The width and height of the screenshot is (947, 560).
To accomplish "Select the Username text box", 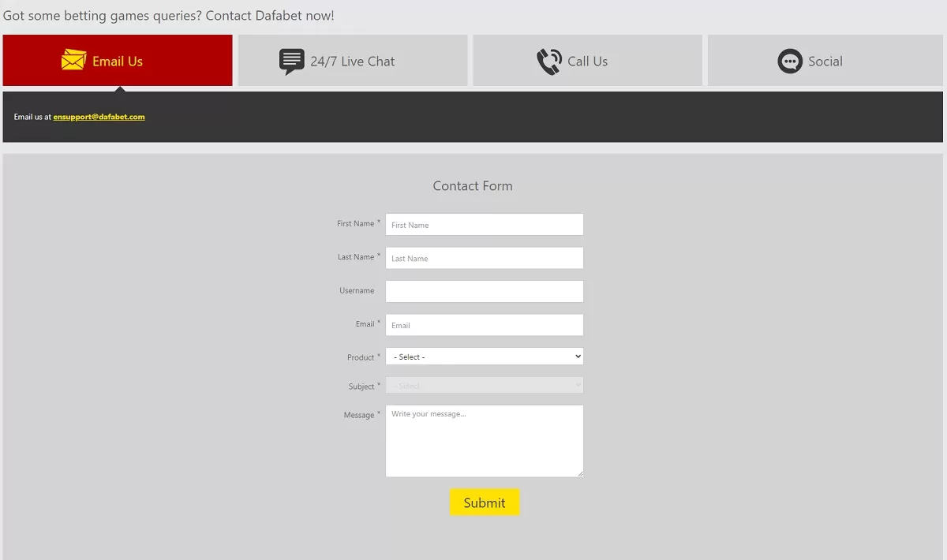I will click(x=485, y=291).
